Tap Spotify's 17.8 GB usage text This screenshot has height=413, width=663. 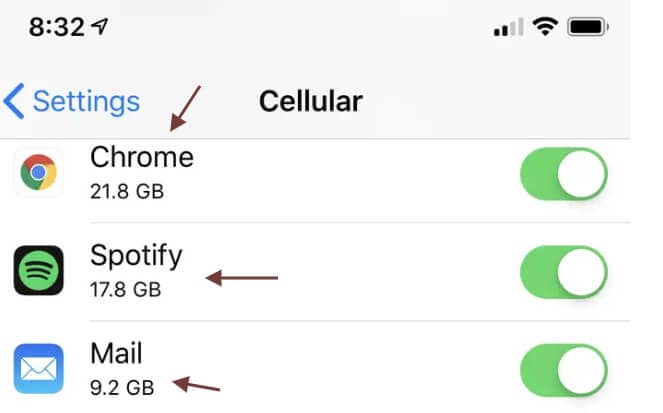(x=125, y=289)
